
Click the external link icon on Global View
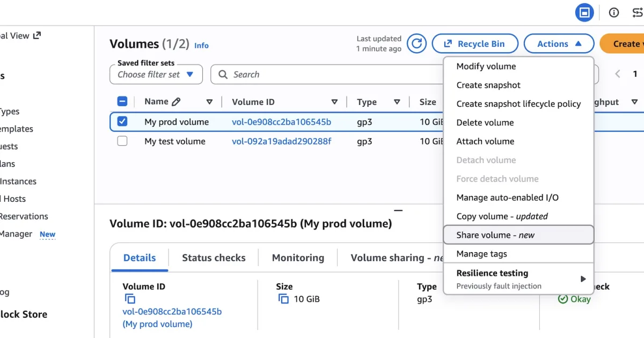[x=37, y=35]
